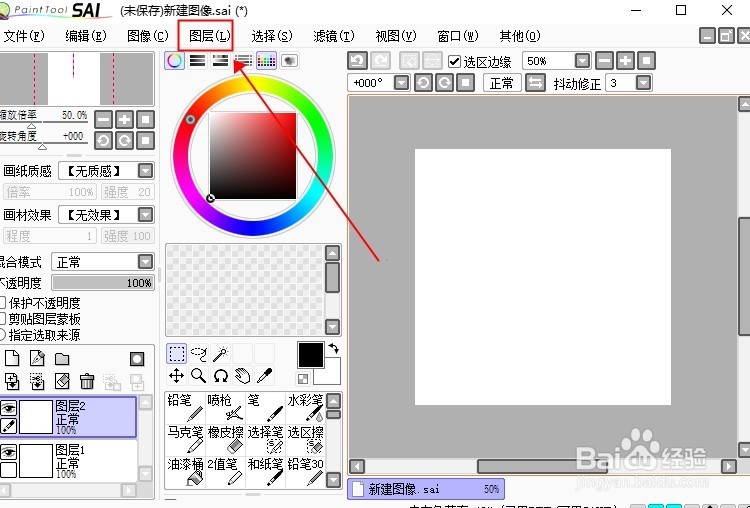Screen dimensions: 750x508
Task: Select the lasso selection tool
Action: tap(199, 354)
